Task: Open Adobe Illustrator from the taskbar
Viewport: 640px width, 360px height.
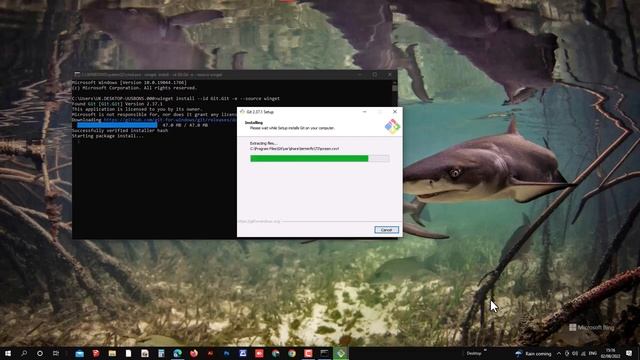Action: tap(210, 353)
